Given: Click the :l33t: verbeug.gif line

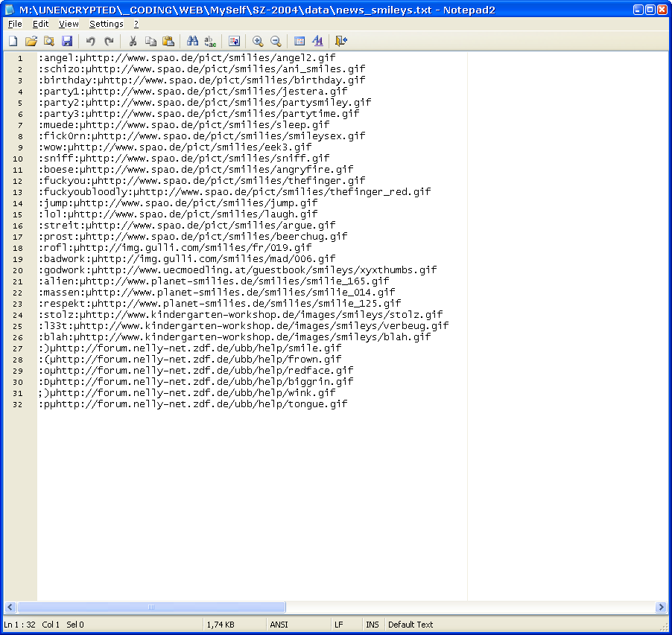Looking at the screenshot, I should (x=244, y=325).
